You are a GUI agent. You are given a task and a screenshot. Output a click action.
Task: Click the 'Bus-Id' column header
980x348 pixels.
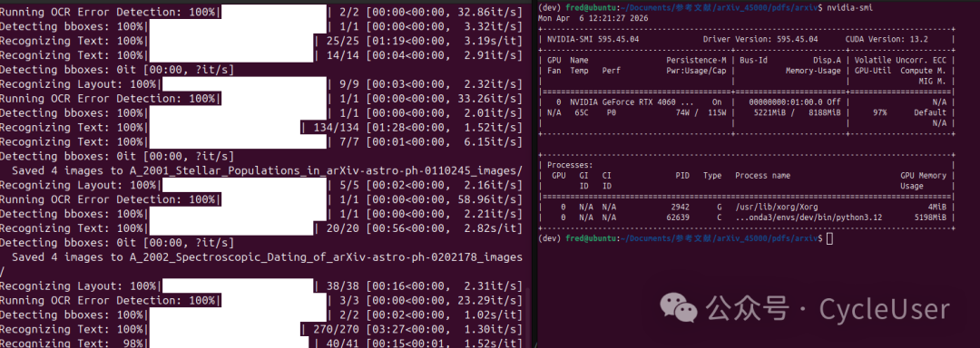pos(753,61)
